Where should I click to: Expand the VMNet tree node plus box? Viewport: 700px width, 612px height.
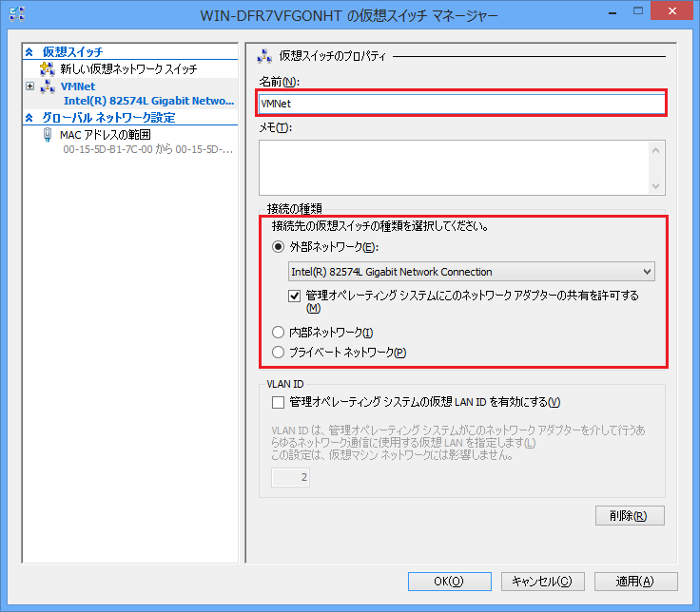(29, 86)
